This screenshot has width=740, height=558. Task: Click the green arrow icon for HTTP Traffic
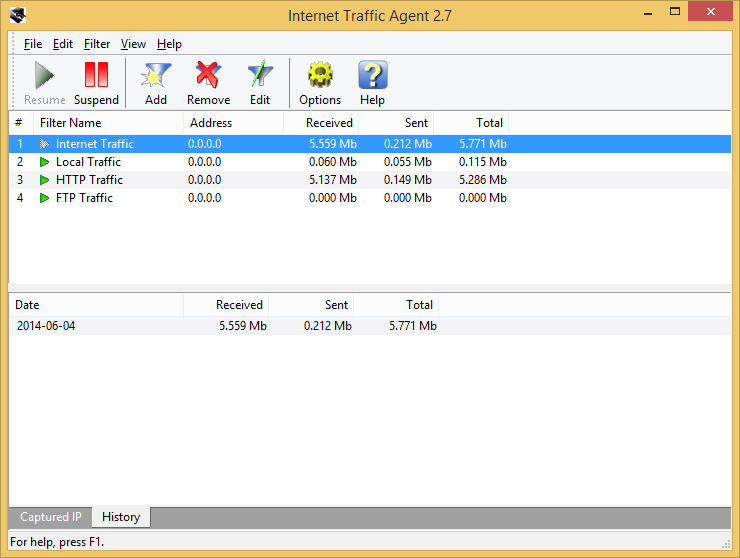tap(44, 180)
